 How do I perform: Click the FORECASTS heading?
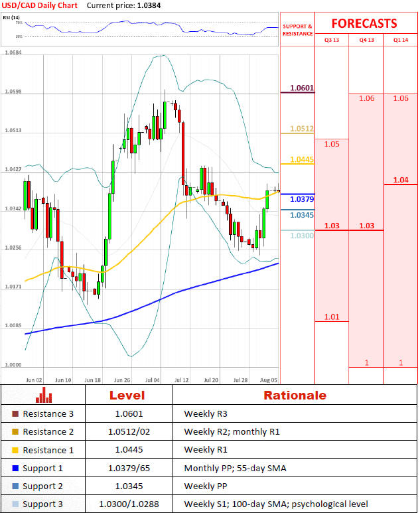[x=364, y=23]
